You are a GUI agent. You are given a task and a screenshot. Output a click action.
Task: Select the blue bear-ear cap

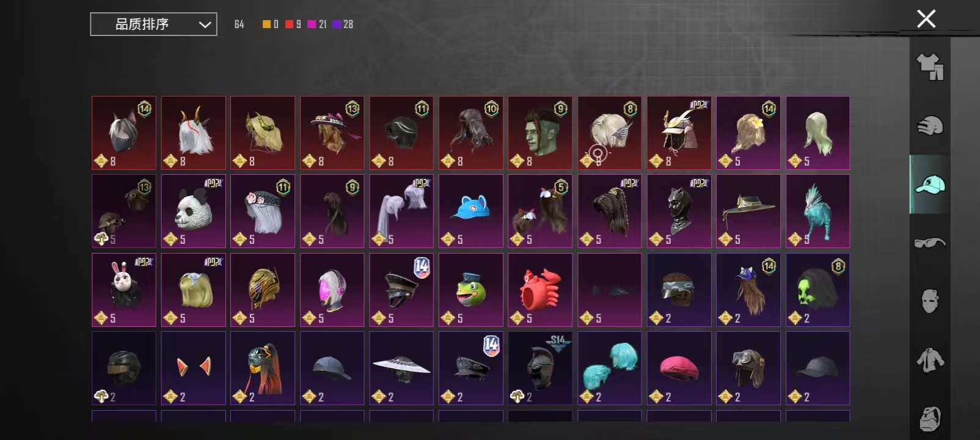pyautogui.click(x=470, y=211)
